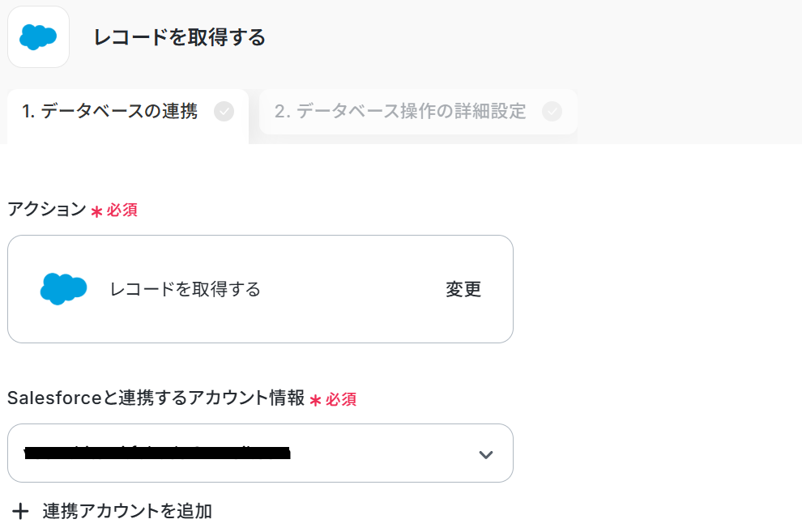802x532 pixels.
Task: Click the 必須 marker beside アカウント情報
Action: click(x=341, y=399)
